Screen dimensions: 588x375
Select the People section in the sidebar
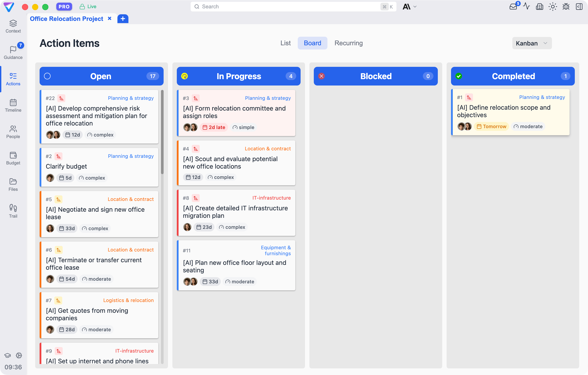click(x=13, y=132)
